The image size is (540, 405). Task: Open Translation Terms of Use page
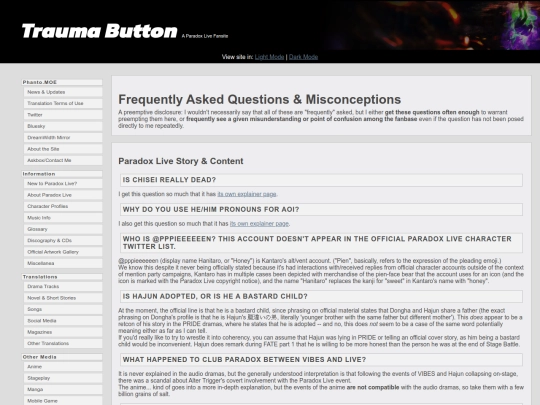point(63,103)
